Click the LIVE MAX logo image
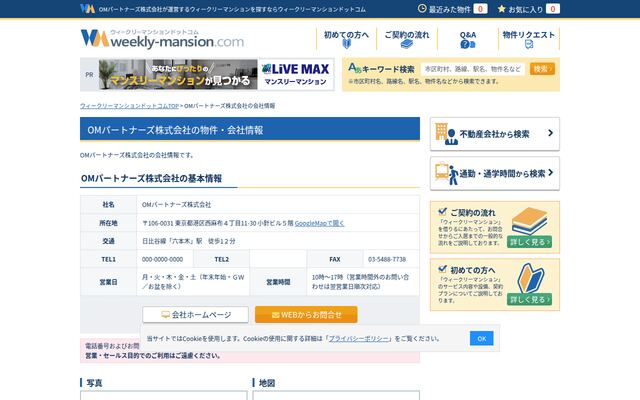Image resolution: width=640 pixels, height=400 pixels. 296,69
